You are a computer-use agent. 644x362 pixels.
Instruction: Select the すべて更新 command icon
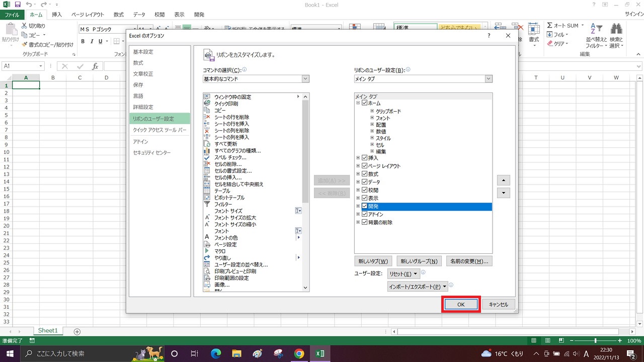(206, 144)
